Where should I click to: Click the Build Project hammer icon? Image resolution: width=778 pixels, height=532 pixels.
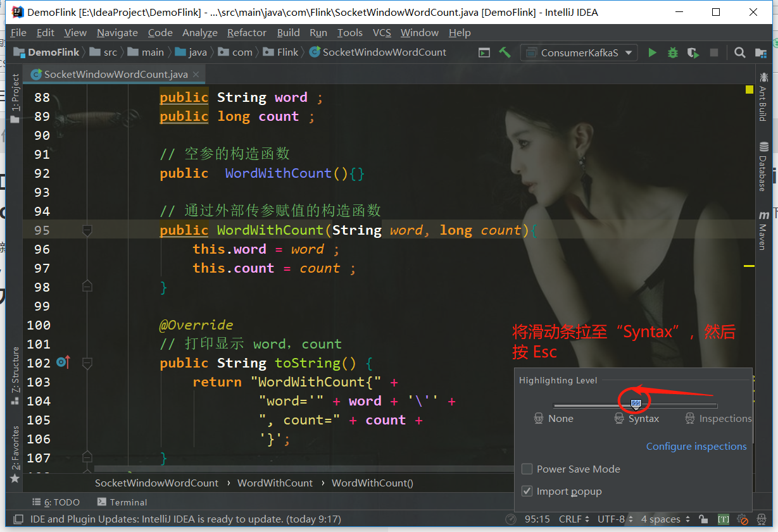tap(505, 52)
